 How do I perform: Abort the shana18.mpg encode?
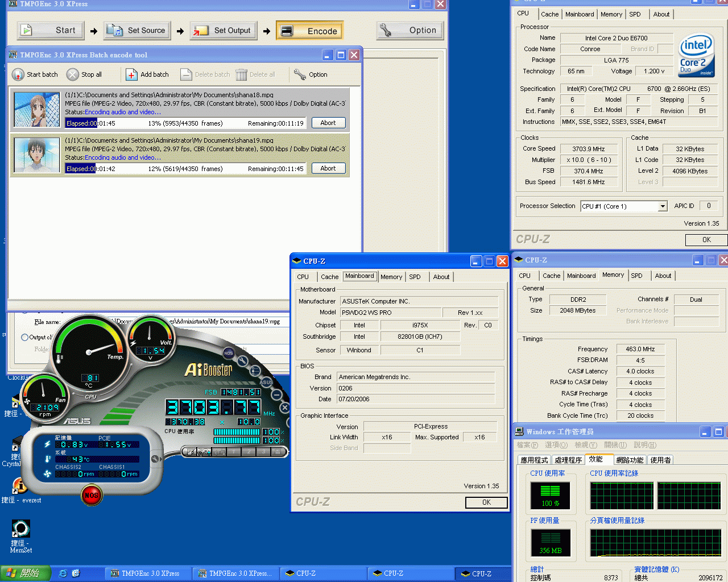(x=328, y=123)
